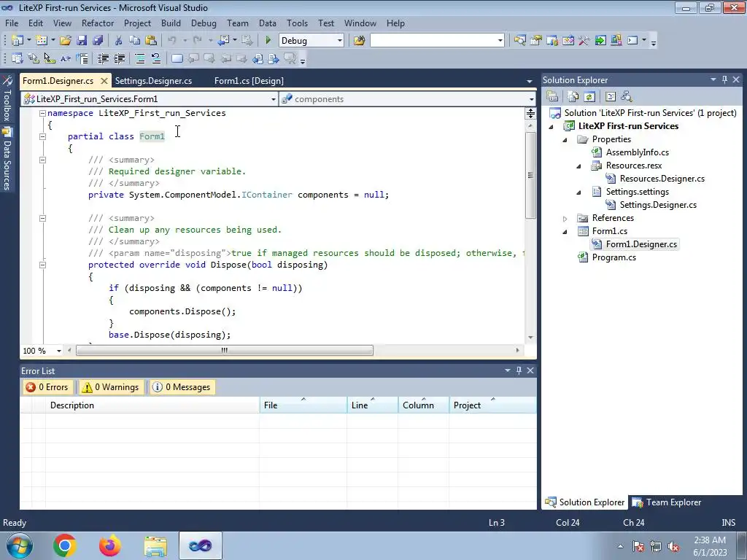Screen dimensions: 747x560
Task: Toggle auto-hide pin on Error List panel
Action: [519, 370]
